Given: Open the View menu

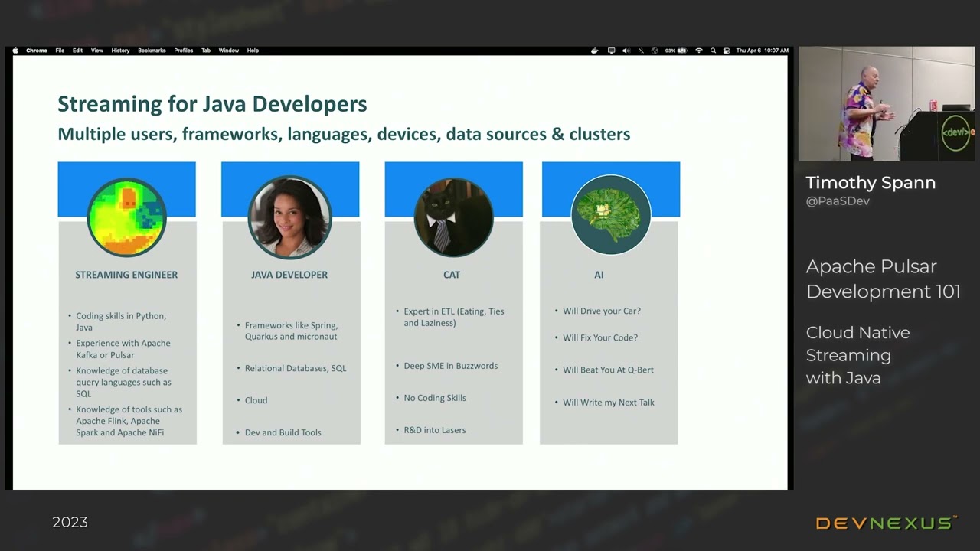Looking at the screenshot, I should [97, 51].
